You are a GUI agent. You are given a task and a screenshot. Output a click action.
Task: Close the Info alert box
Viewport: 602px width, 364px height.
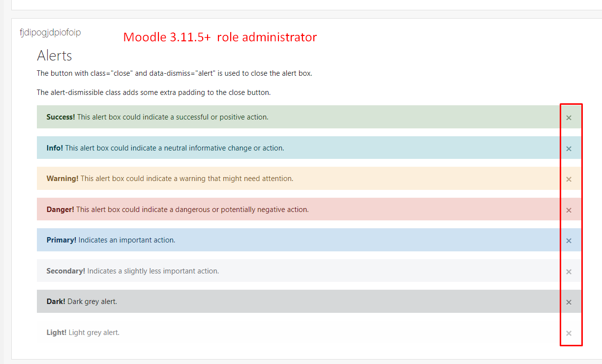point(569,149)
